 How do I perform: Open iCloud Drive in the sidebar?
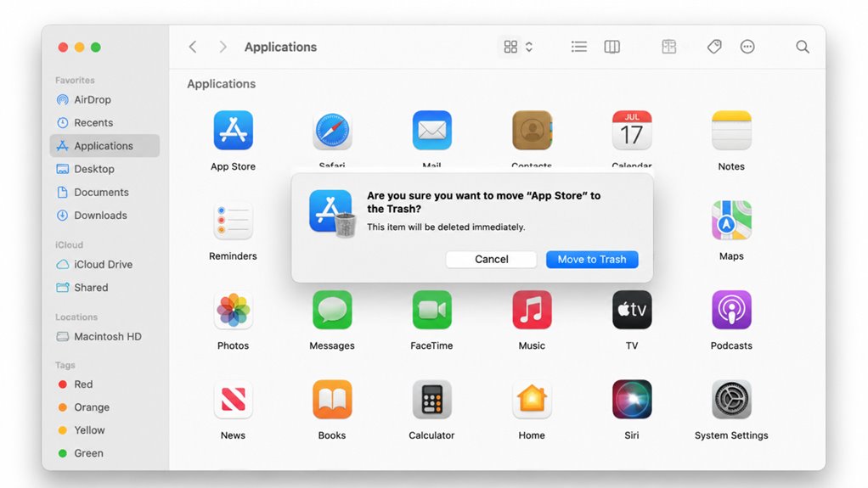click(x=104, y=265)
